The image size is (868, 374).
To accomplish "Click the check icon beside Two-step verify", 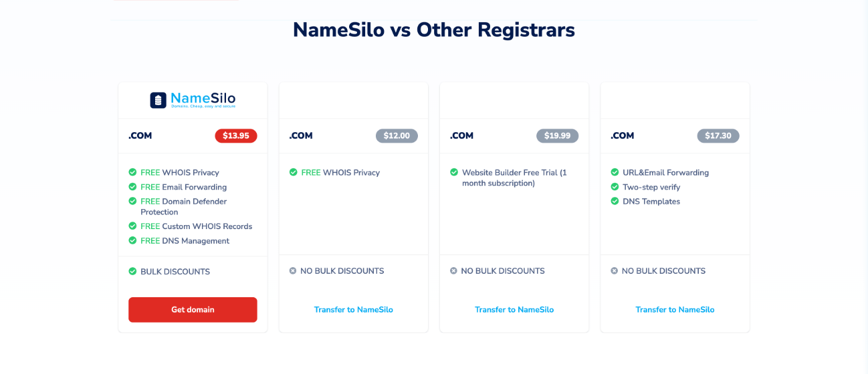I will point(615,187).
